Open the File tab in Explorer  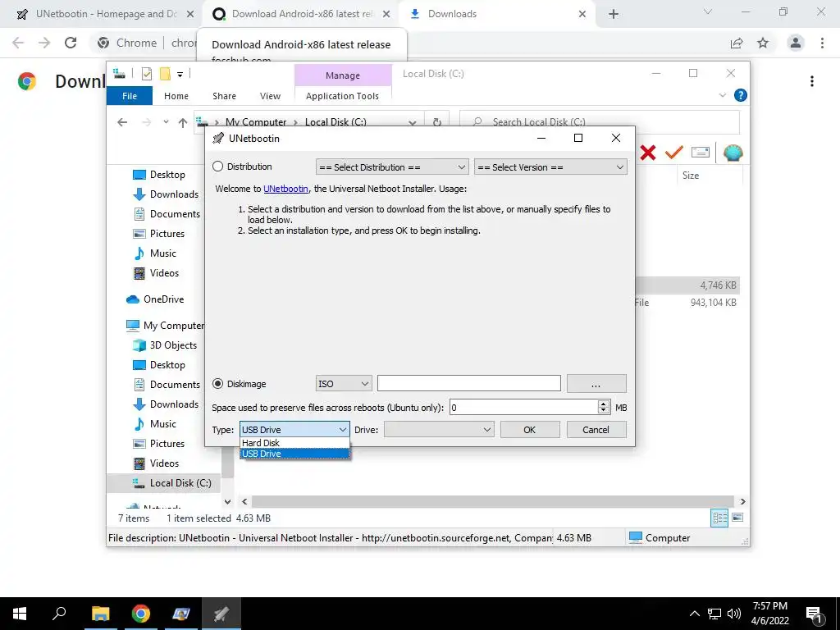tap(130, 96)
